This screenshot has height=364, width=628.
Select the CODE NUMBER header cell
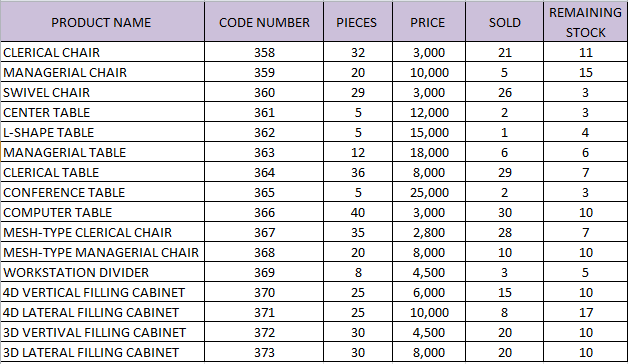point(264,22)
